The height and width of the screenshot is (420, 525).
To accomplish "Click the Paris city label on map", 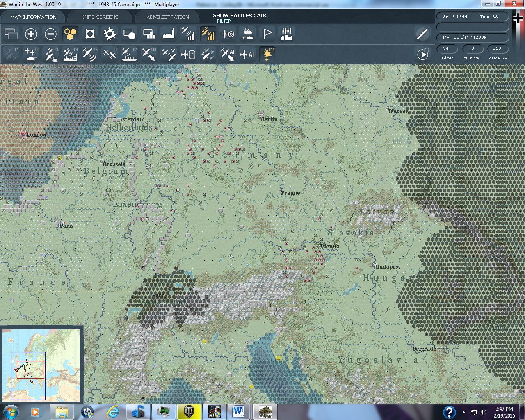I will pyautogui.click(x=66, y=226).
